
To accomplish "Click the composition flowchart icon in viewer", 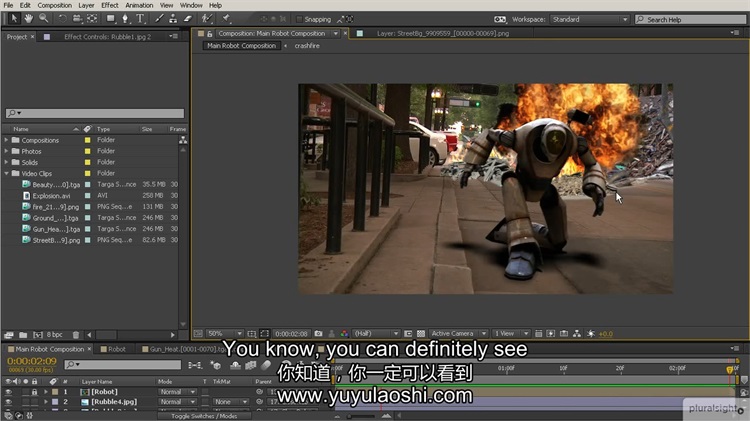I will tap(577, 333).
